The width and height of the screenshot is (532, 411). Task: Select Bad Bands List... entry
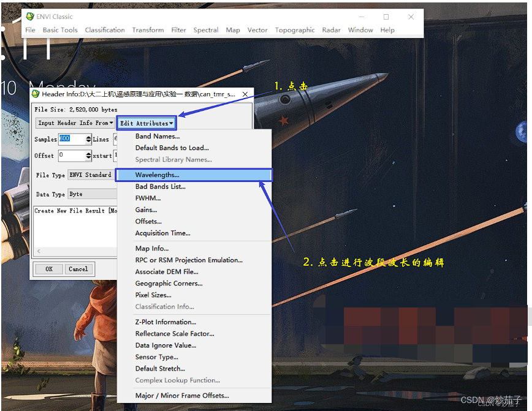point(161,186)
